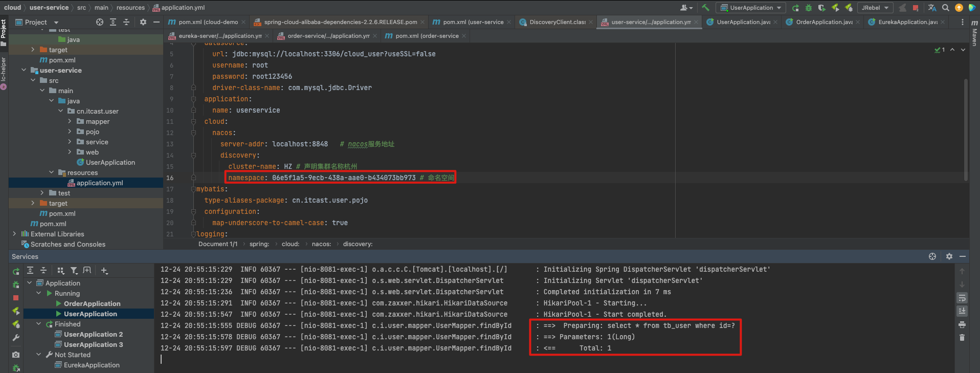Click the Services filter funnel icon

[74, 271]
